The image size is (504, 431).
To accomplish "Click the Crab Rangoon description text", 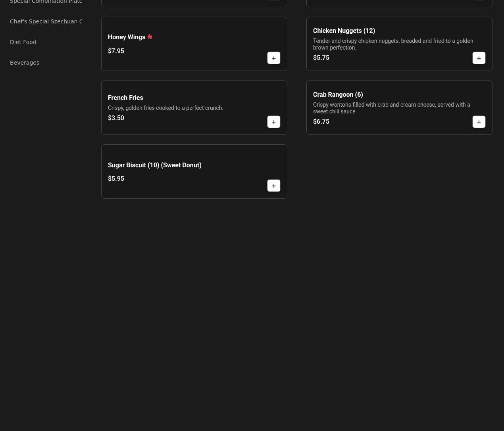I will click(x=391, y=108).
